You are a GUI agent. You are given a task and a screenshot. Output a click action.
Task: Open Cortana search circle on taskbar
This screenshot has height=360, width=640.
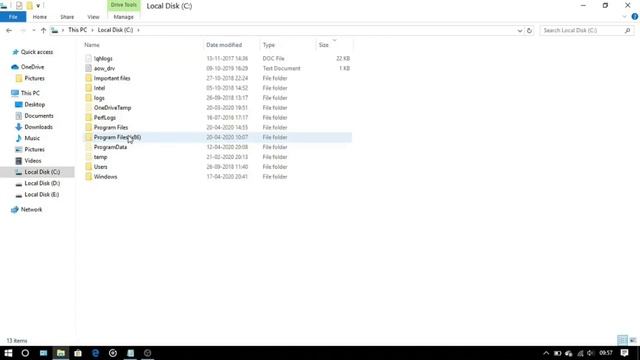tap(25, 353)
